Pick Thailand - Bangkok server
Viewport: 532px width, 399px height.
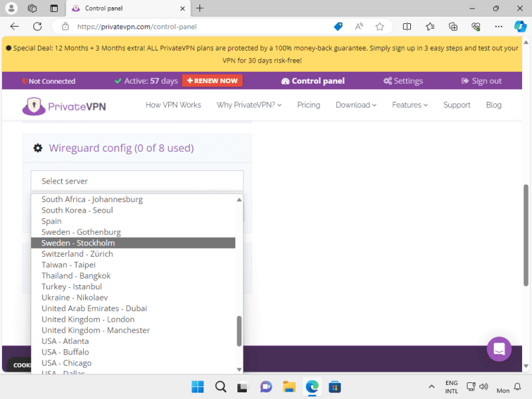pyautogui.click(x=133, y=275)
